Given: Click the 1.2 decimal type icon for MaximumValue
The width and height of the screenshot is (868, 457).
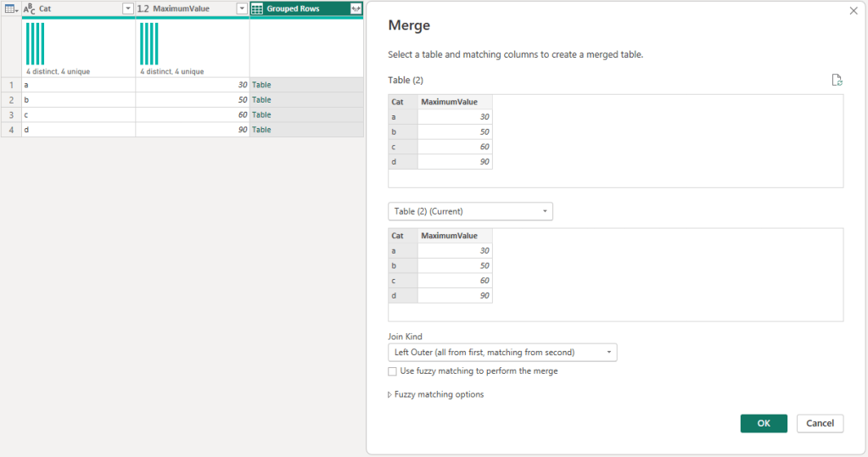Looking at the screenshot, I should pyautogui.click(x=143, y=8).
